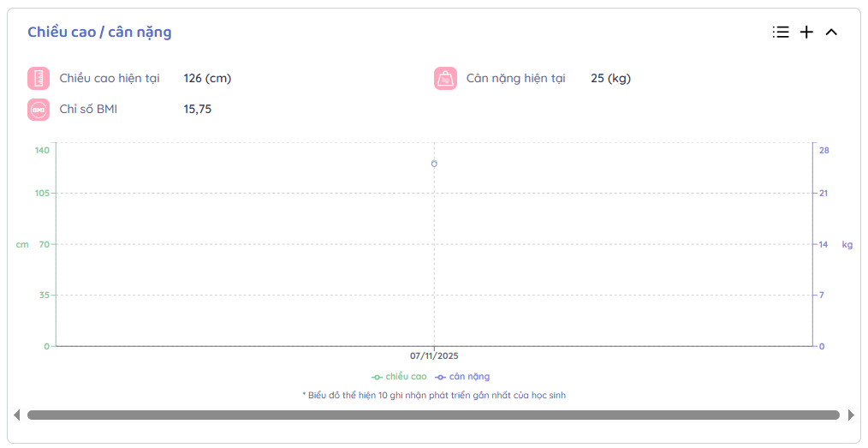Viewport: 868px width, 448px height.
Task: Toggle the cân nặng series in legend
Action: click(x=462, y=377)
